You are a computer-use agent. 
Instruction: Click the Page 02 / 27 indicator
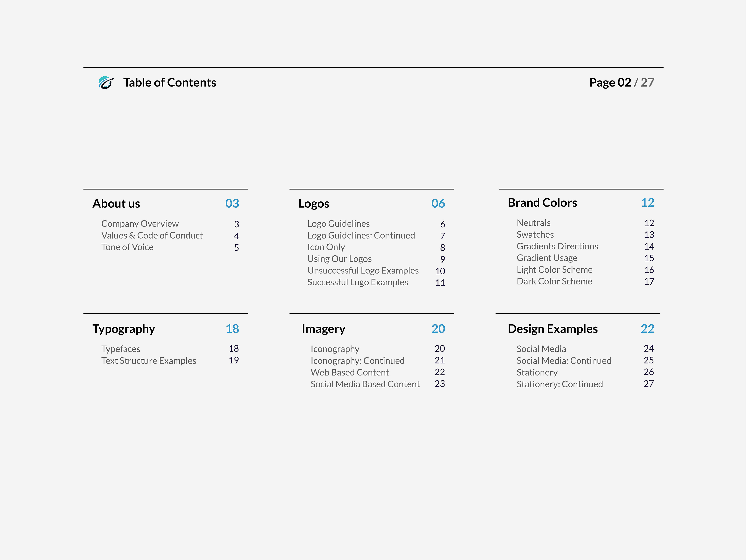621,83
